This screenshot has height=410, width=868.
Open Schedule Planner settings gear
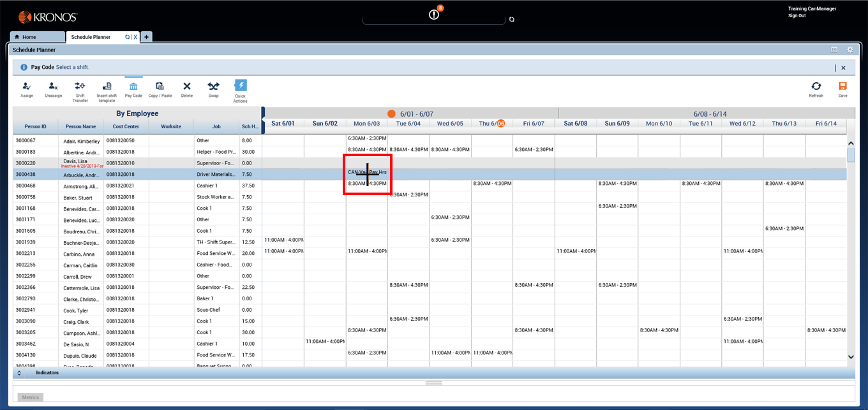coord(850,50)
